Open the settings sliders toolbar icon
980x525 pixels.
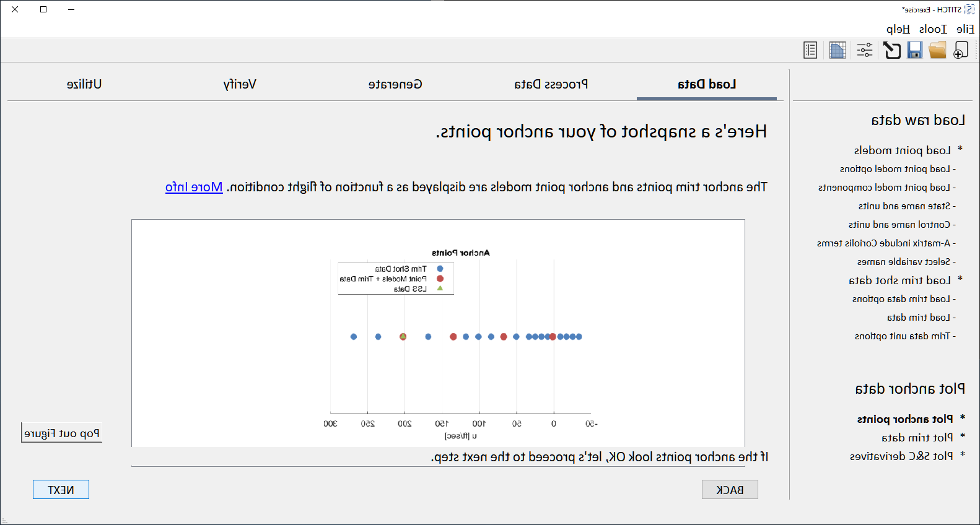(865, 50)
